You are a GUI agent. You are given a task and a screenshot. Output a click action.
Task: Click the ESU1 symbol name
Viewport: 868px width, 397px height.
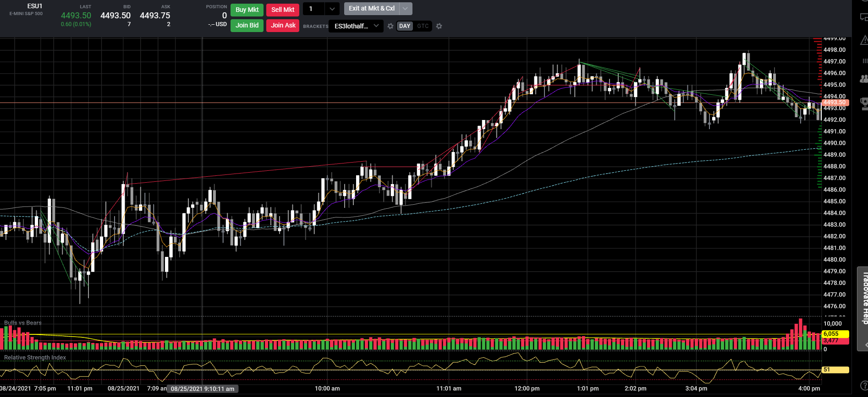pyautogui.click(x=35, y=6)
